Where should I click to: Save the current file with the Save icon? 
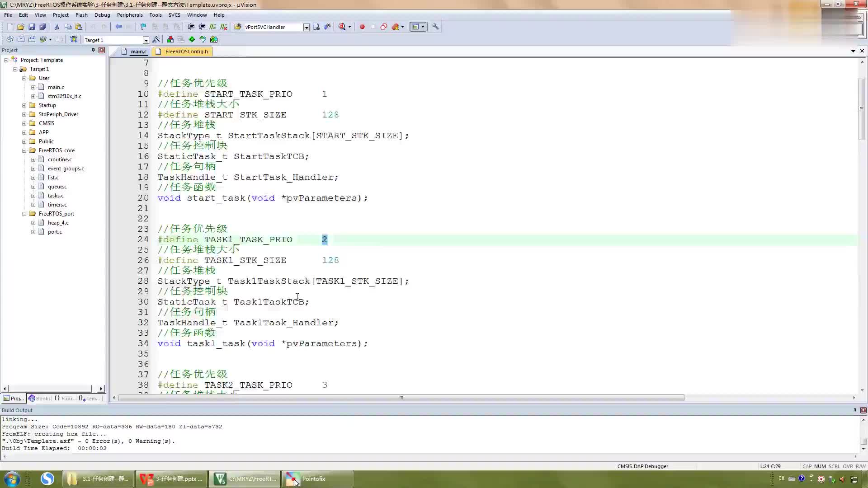(32, 27)
